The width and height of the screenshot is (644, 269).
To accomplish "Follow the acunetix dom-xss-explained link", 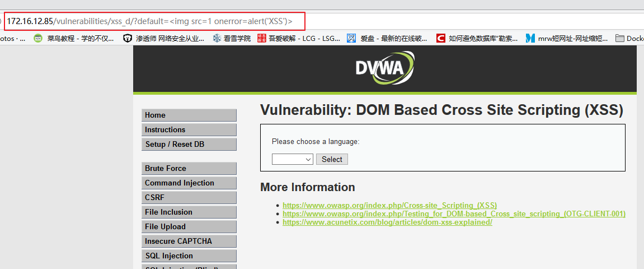I will (x=387, y=222).
